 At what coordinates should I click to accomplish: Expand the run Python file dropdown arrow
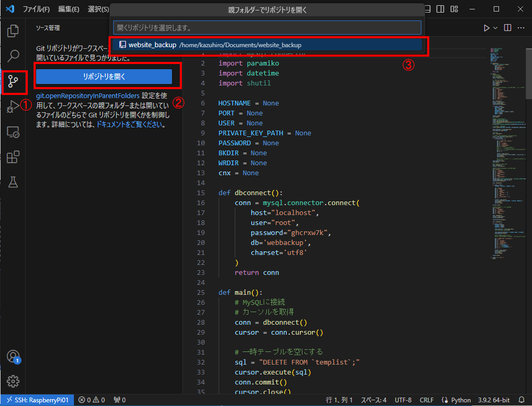pyautogui.click(x=495, y=28)
